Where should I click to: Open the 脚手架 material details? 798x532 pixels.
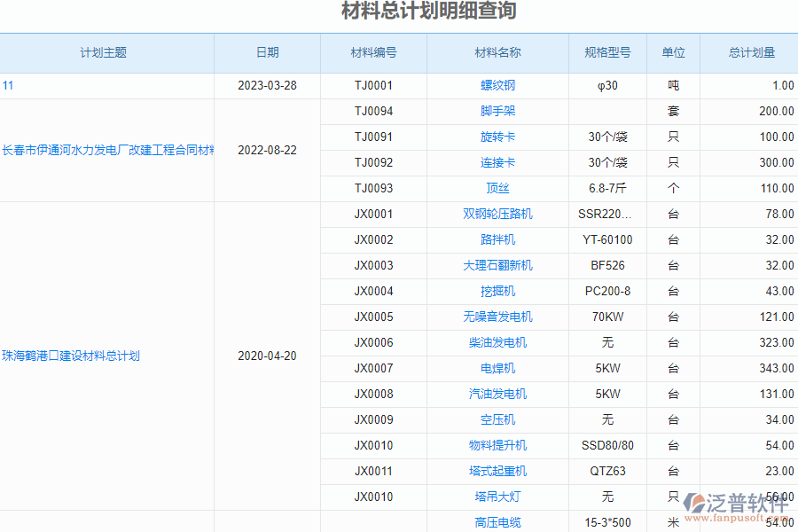click(x=498, y=111)
